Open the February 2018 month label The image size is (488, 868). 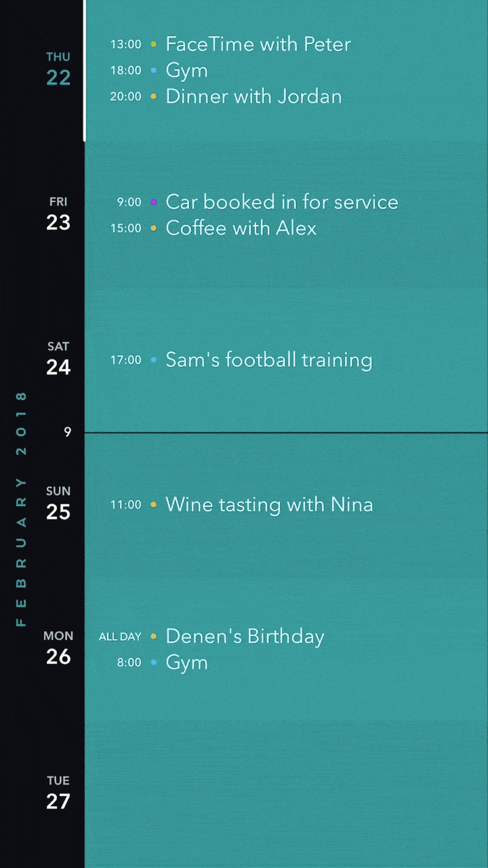21,509
